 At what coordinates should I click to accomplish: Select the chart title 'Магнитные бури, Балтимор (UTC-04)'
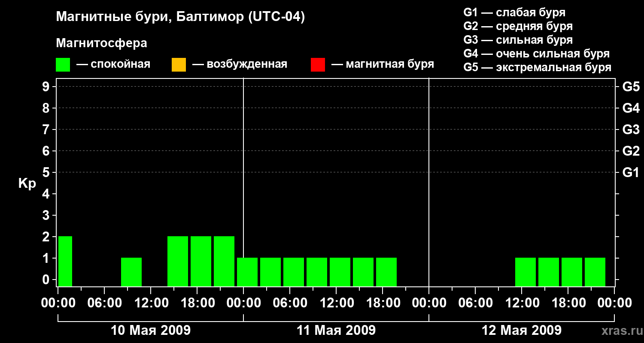[x=180, y=17]
